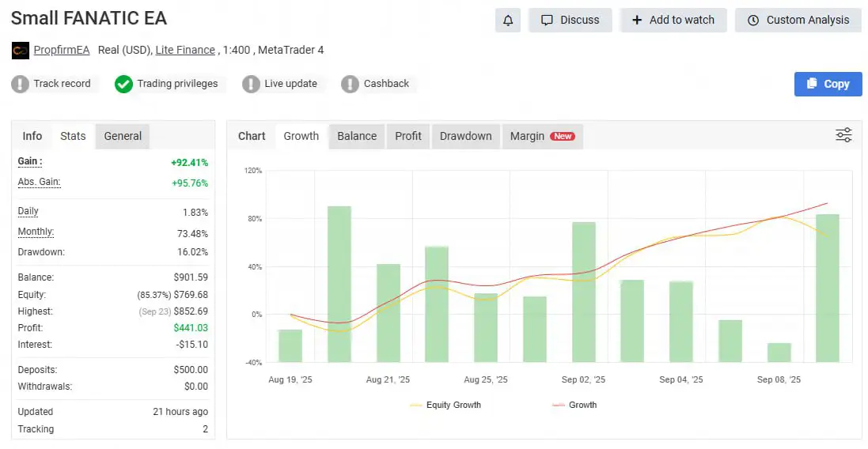This screenshot has height=449, width=868.
Task: Click the Track record warning icon
Action: click(x=20, y=84)
